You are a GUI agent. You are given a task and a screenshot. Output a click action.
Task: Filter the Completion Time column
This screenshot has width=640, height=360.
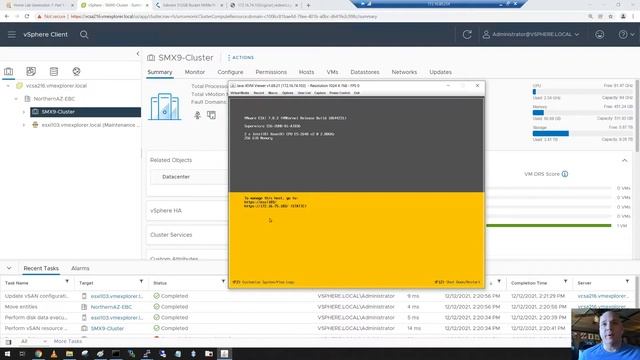(x=565, y=282)
